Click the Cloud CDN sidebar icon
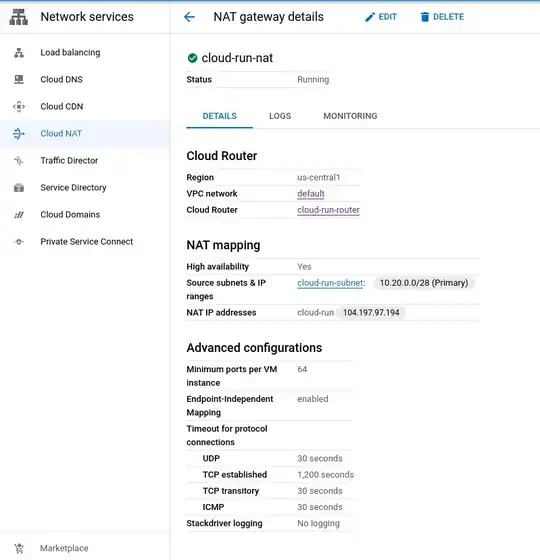The height and width of the screenshot is (560, 540). pyautogui.click(x=19, y=106)
